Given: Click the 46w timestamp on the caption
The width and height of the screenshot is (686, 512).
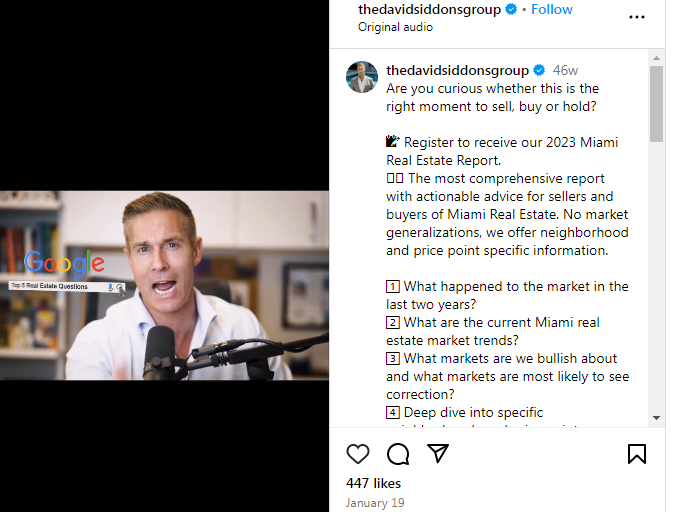Looking at the screenshot, I should click(565, 70).
